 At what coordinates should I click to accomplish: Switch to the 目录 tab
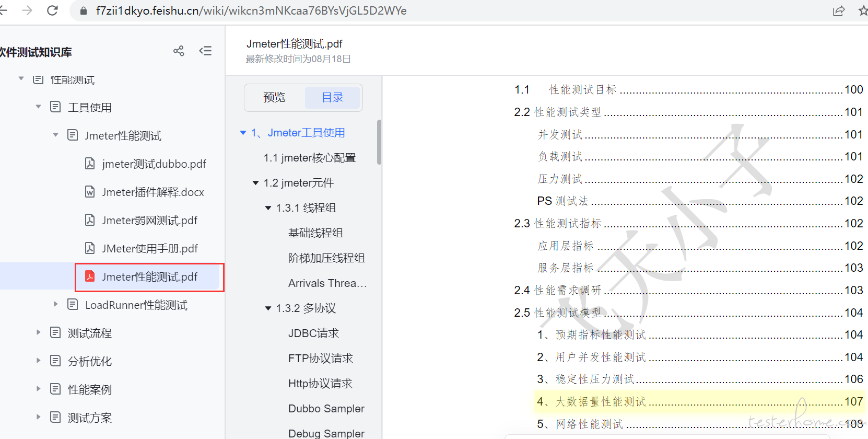(x=333, y=98)
